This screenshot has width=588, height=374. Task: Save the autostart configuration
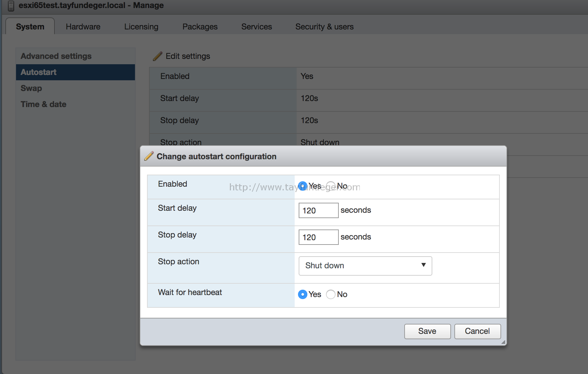click(427, 331)
